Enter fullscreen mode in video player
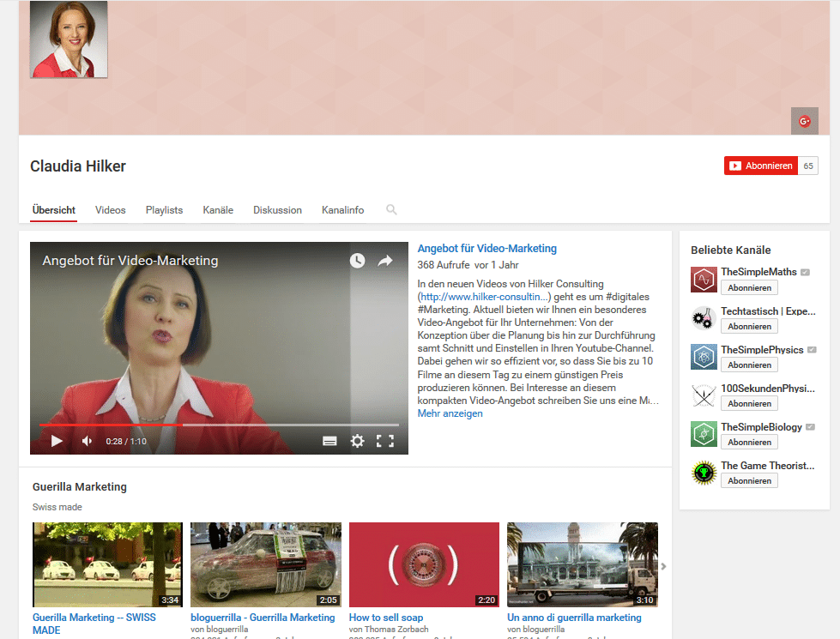The width and height of the screenshot is (840, 639). pyautogui.click(x=385, y=441)
